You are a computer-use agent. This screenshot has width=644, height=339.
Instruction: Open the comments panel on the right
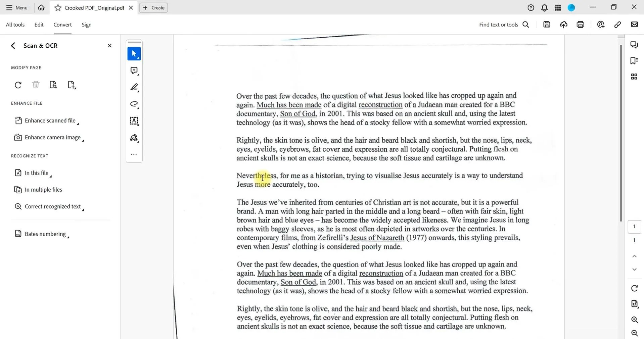[634, 44]
